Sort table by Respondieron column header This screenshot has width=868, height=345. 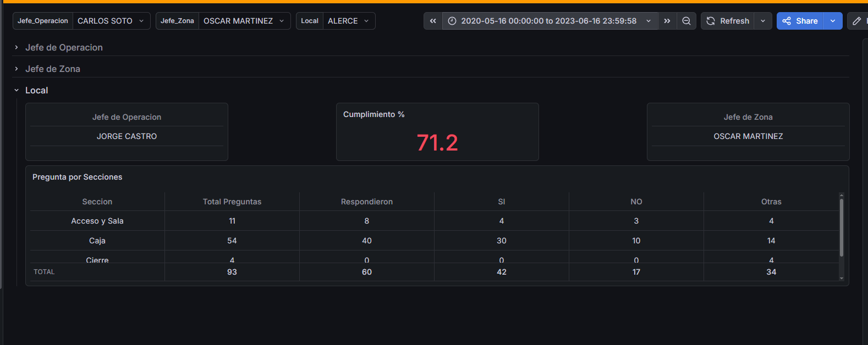(367, 202)
